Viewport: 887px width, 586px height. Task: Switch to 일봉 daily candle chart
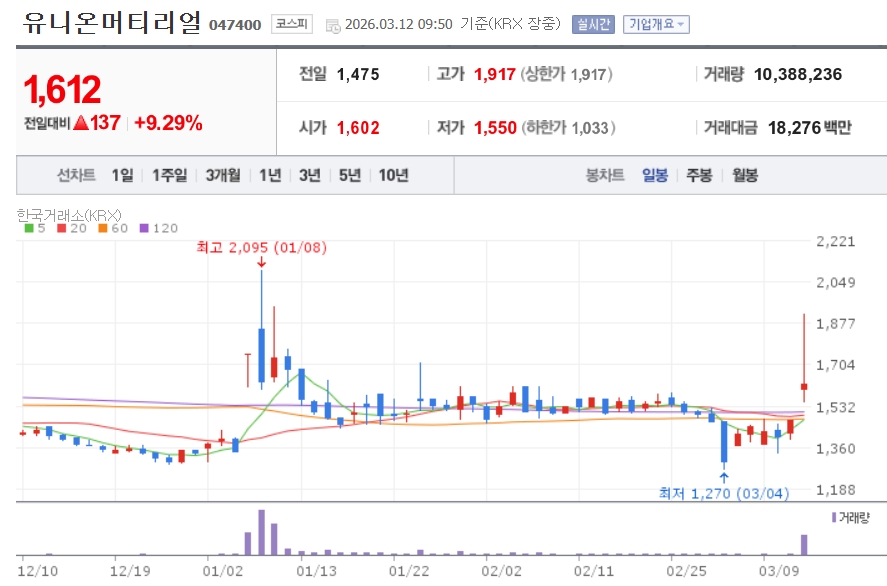click(655, 175)
